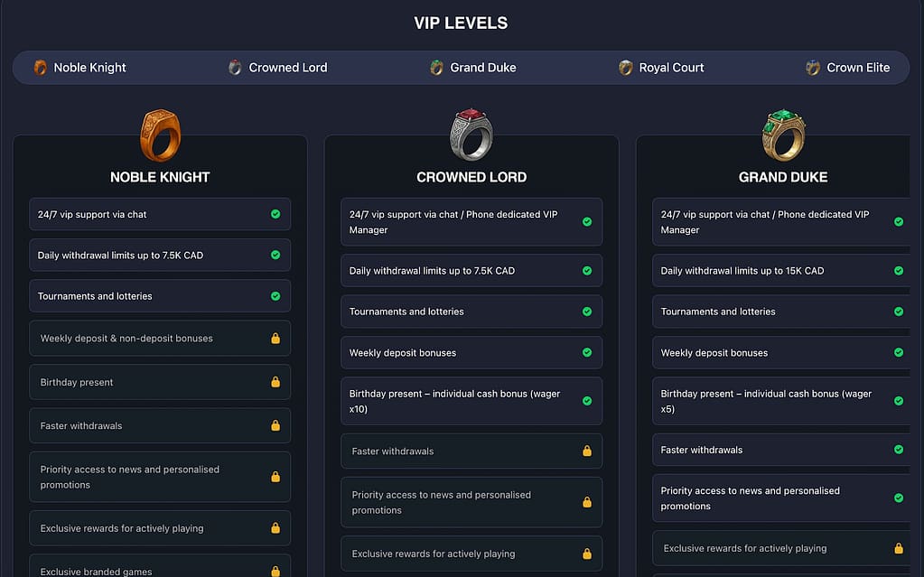Viewport: 924px width, 577px height.
Task: Click the silver Crowned Lord ring image
Action: [x=471, y=135]
